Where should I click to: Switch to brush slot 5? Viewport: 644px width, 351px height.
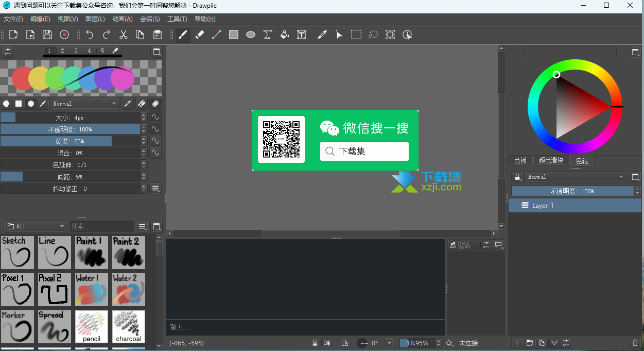click(102, 51)
